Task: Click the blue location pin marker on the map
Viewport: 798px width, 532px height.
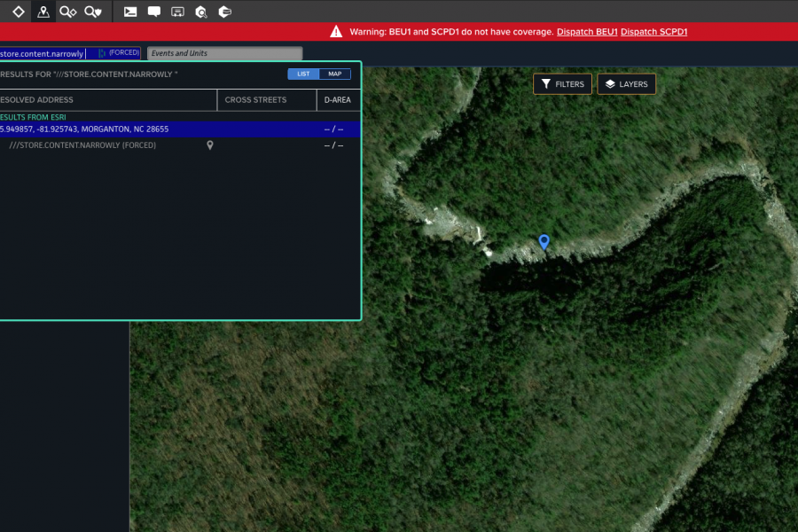Action: pyautogui.click(x=544, y=241)
